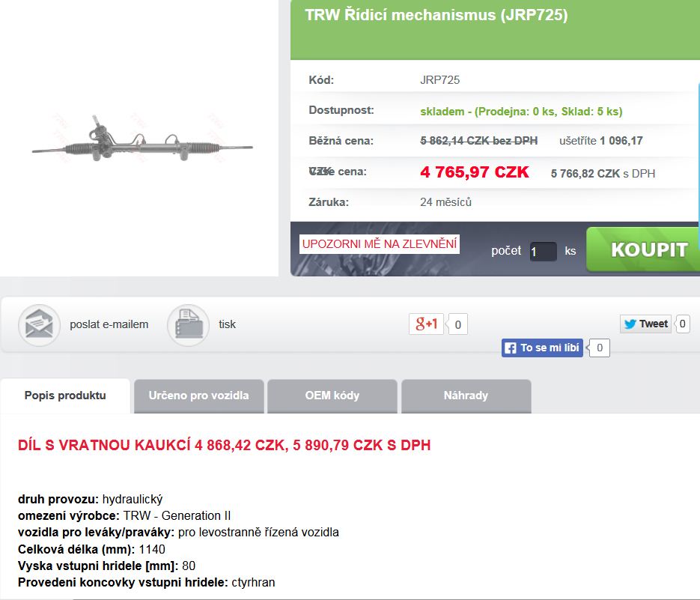Viewport: 700px width, 600px height.
Task: Click the 'poslat e-mailem' text link
Action: tap(109, 324)
